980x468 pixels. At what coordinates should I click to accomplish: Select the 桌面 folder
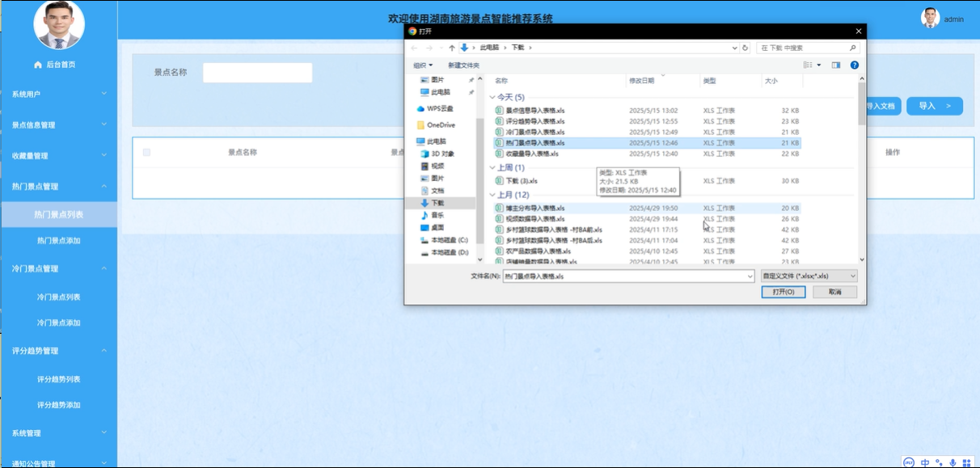[432, 228]
